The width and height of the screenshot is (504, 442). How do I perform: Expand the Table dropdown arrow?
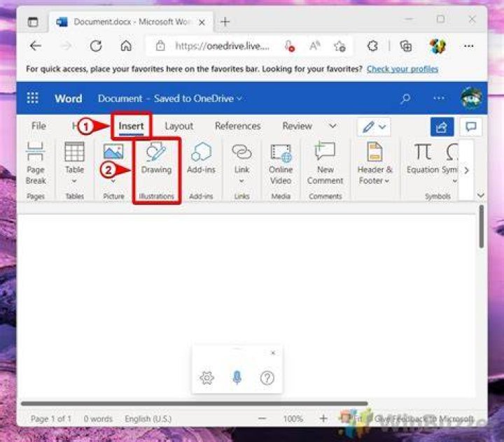tap(74, 181)
